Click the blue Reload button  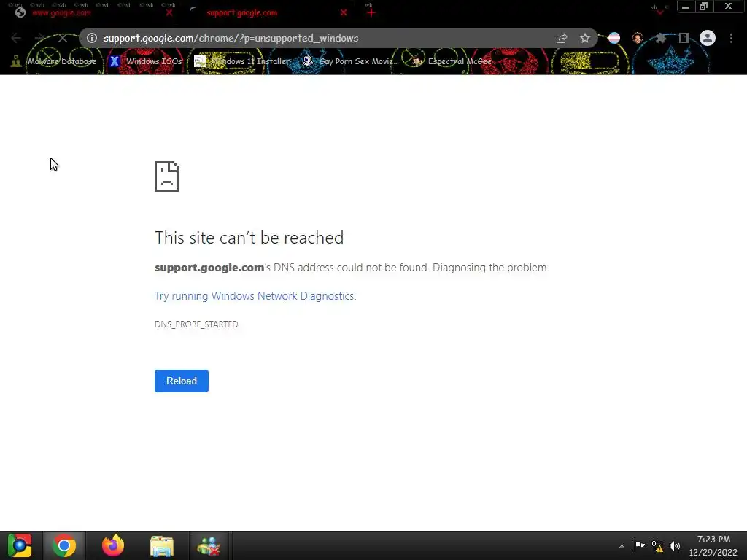pos(182,381)
